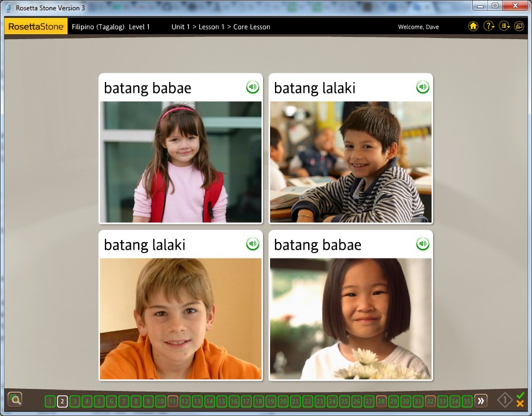Screen dimensions: 532x416
Task: Jump to screen 11 in progress bar
Action: pos(173,401)
